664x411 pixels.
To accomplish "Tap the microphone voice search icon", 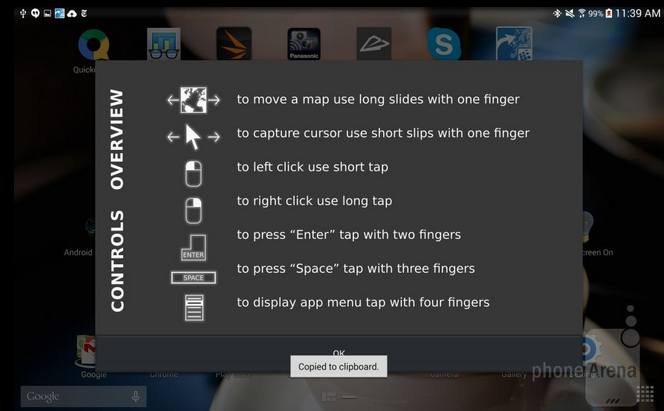I will click(x=136, y=397).
